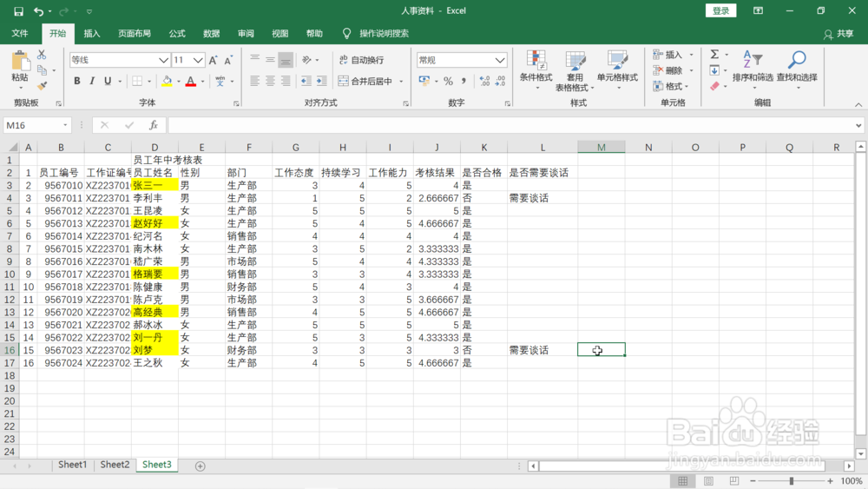This screenshot has width=868, height=489.
Task: Click the fx insert function icon
Action: click(x=154, y=125)
